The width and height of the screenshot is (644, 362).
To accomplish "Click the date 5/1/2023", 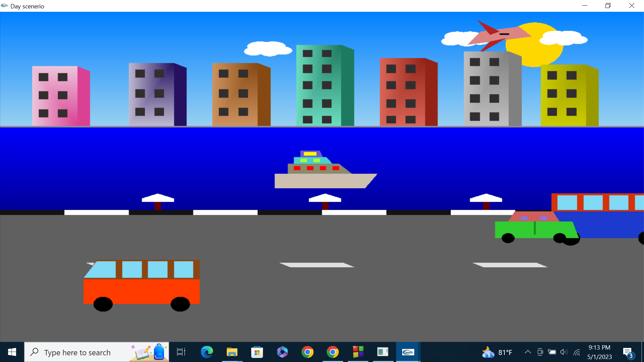I will (599, 356).
